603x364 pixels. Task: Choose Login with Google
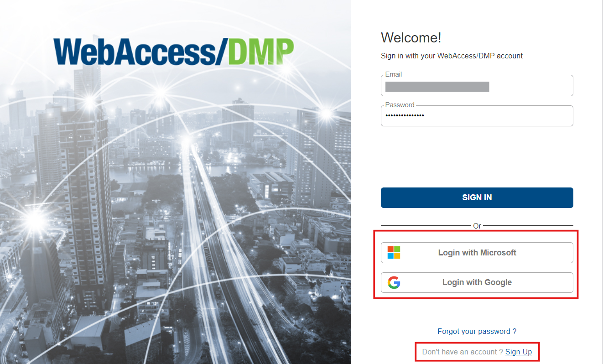(x=477, y=282)
